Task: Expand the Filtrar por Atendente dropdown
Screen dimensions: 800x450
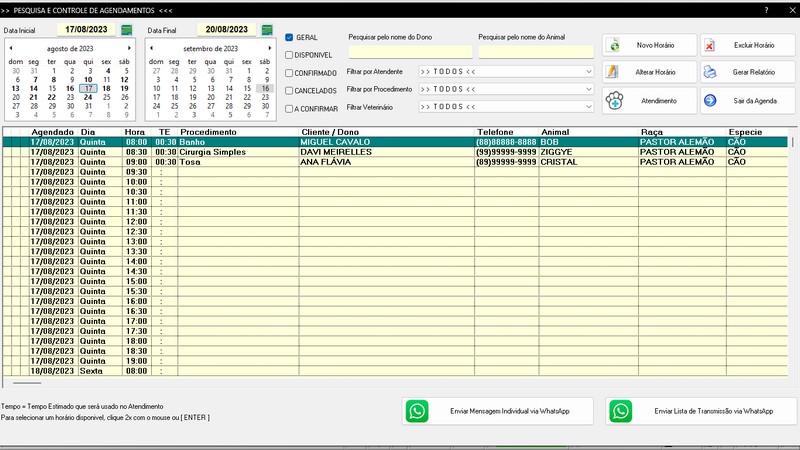Action: pos(589,72)
